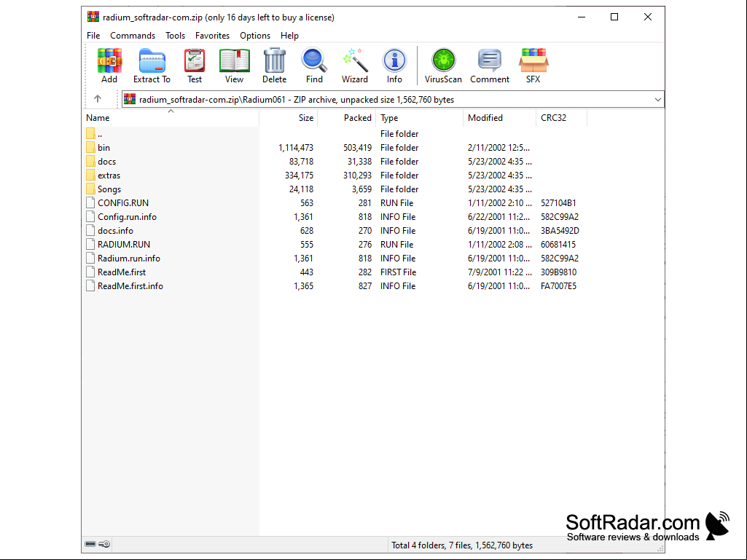Sort by the Packed column header

point(346,118)
